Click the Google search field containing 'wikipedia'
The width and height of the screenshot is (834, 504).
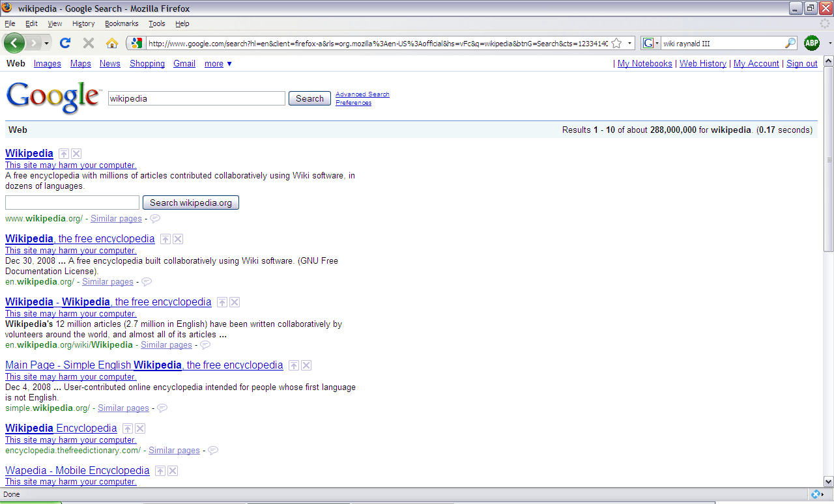click(197, 98)
